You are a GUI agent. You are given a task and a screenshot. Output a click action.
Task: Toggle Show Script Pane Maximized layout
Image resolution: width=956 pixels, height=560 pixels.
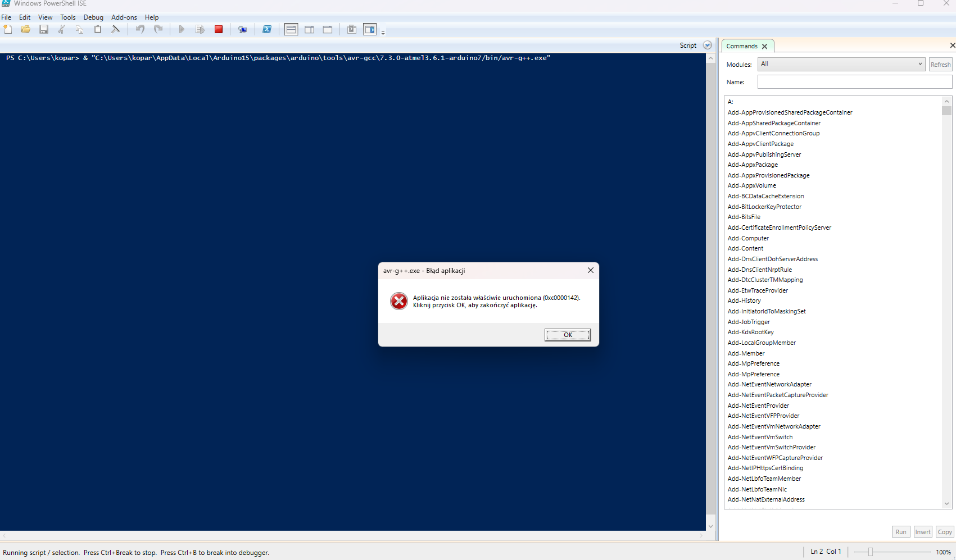(x=328, y=29)
